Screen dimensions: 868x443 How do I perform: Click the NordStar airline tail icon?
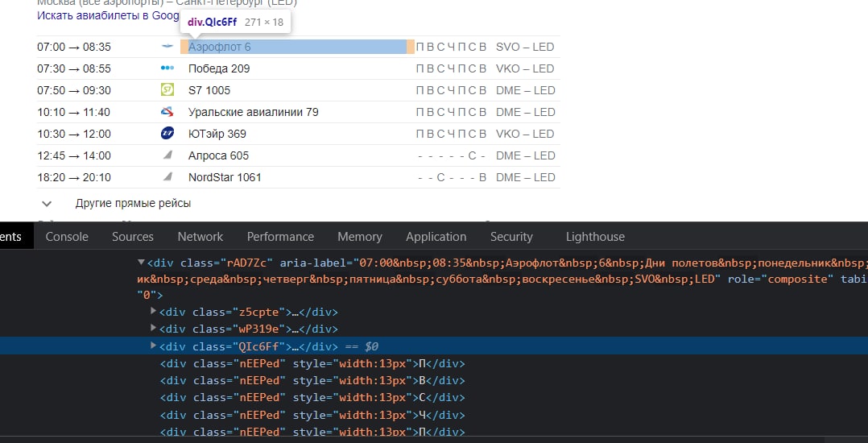167,177
